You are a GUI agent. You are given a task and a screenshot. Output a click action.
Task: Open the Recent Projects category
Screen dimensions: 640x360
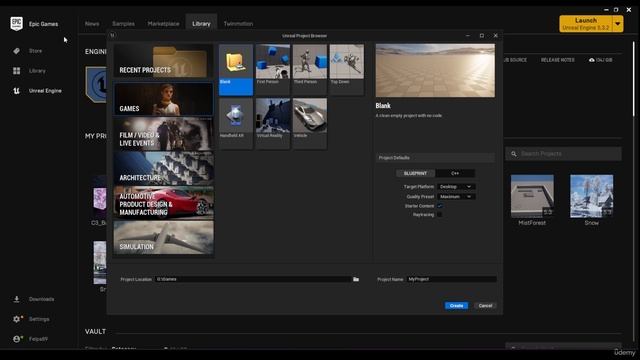(x=163, y=62)
